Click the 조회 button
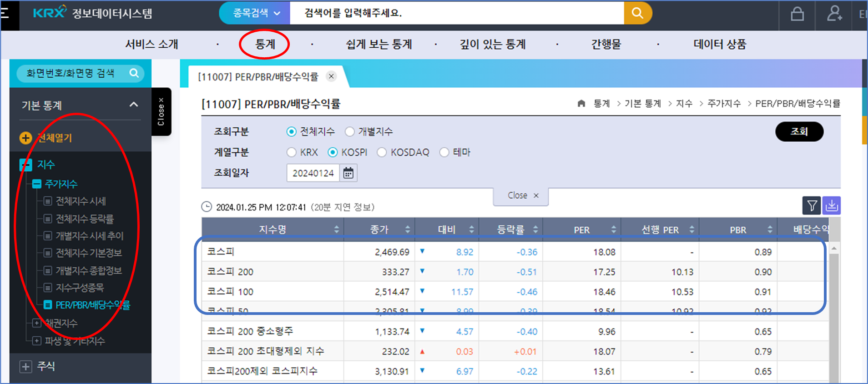 pyautogui.click(x=799, y=131)
